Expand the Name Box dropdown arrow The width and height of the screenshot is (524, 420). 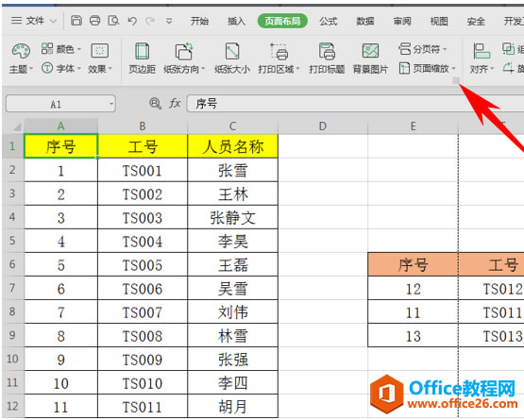point(111,104)
